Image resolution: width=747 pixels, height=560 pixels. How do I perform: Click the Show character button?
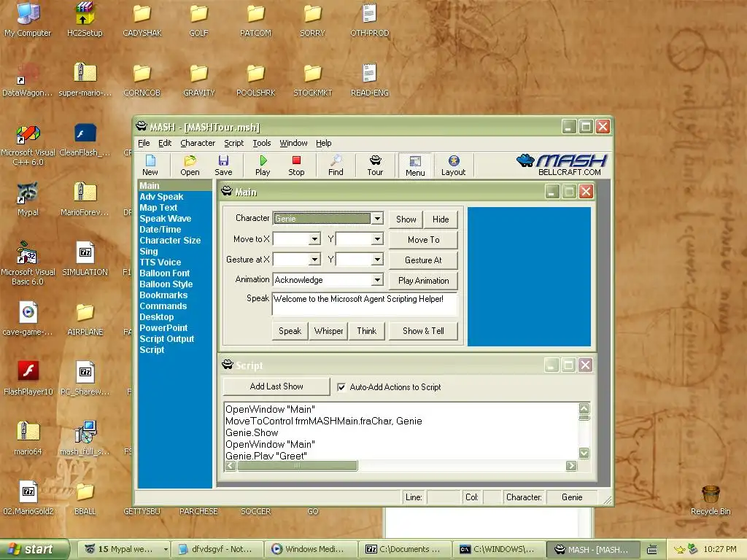[406, 219]
